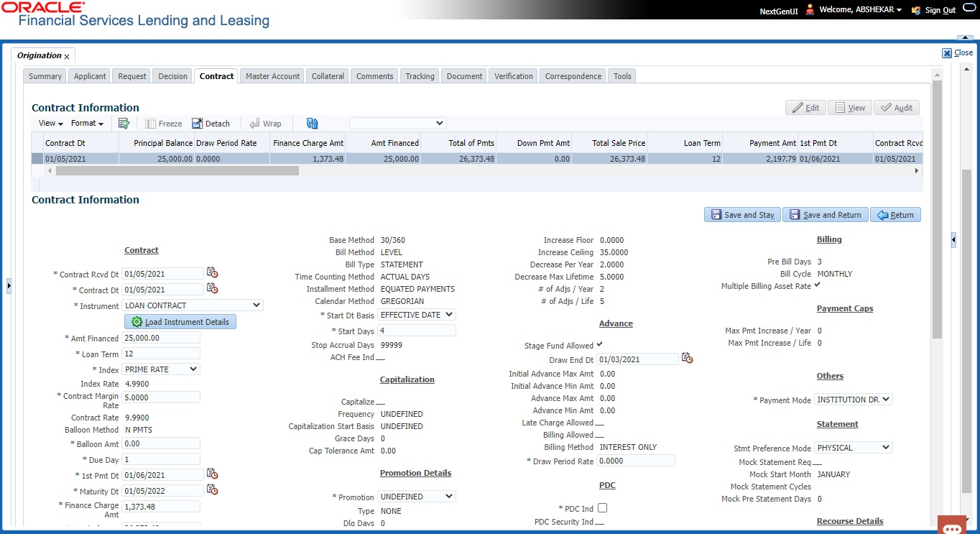Click the Query by Example toolbar icon

(x=124, y=124)
